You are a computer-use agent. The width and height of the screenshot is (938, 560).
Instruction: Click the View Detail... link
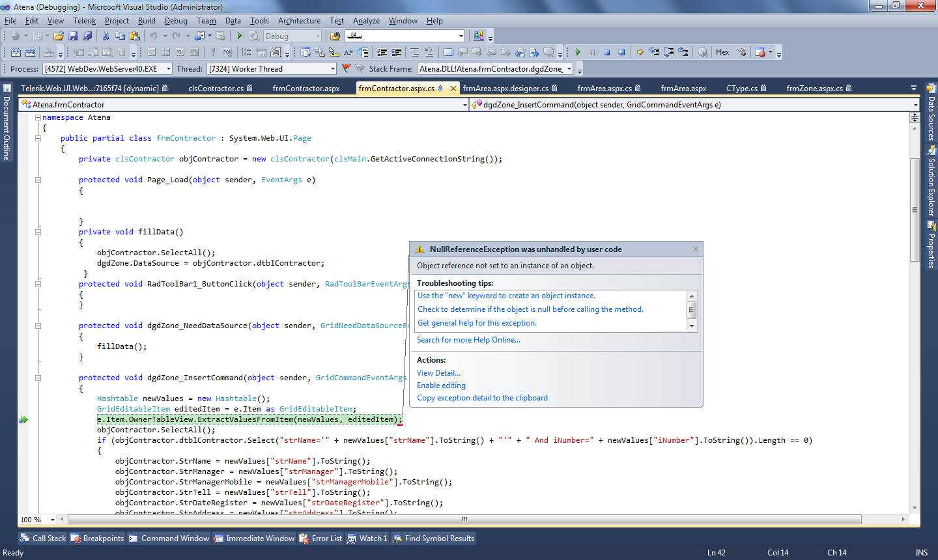(438, 373)
